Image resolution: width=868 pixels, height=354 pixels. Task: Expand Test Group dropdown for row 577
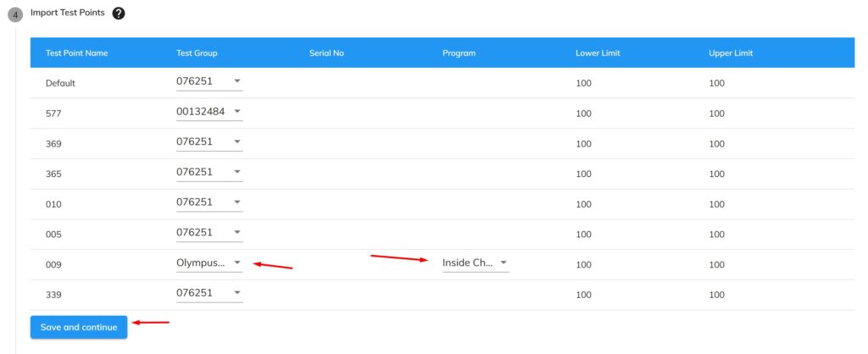tap(209, 112)
